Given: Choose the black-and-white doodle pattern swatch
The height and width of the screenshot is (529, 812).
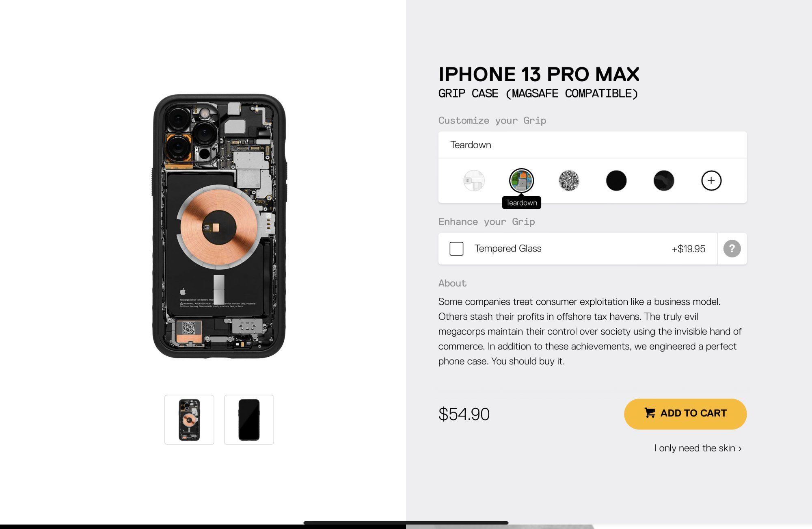Looking at the screenshot, I should (x=569, y=181).
